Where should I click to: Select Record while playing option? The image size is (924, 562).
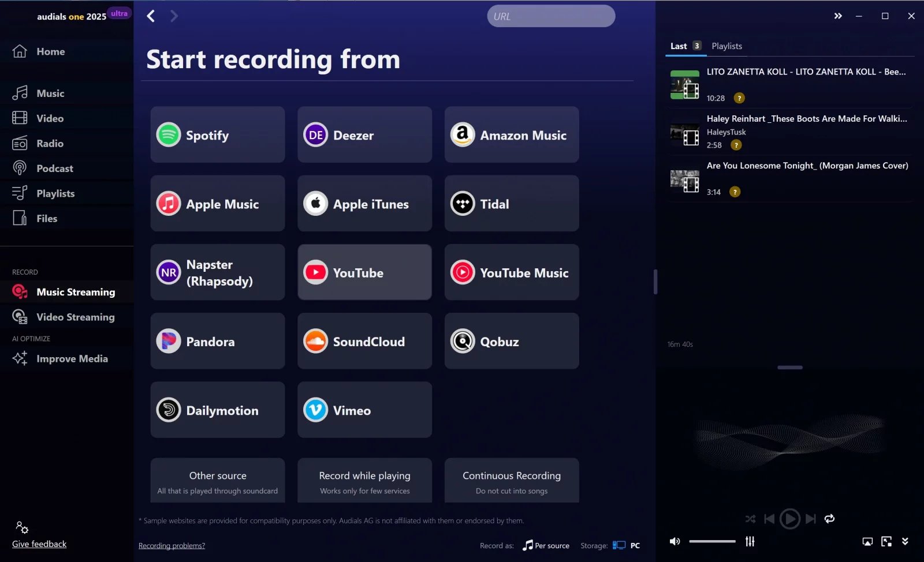(x=364, y=481)
